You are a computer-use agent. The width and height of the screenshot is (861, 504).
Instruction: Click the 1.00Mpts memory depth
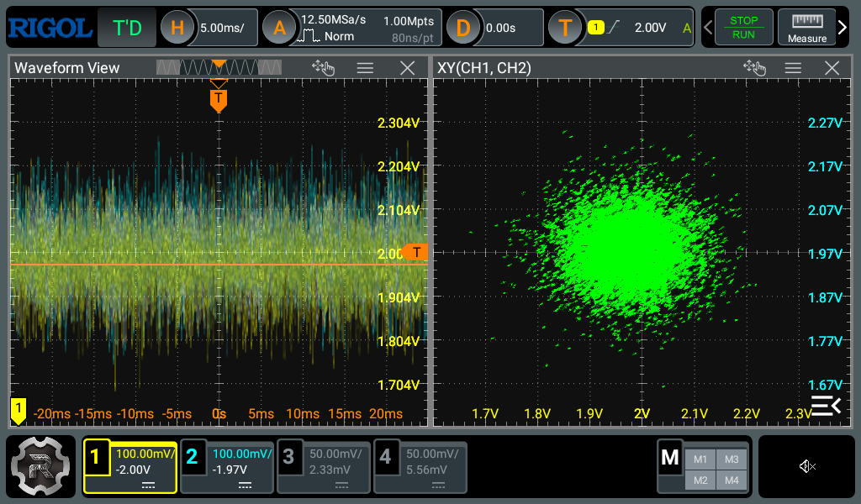pos(409,21)
